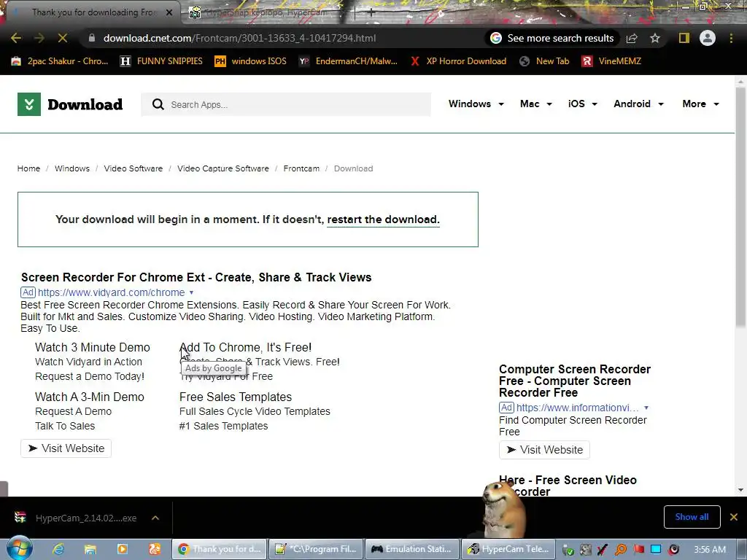Stop loading the current page
Image resolution: width=747 pixels, height=560 pixels.
coord(63,38)
